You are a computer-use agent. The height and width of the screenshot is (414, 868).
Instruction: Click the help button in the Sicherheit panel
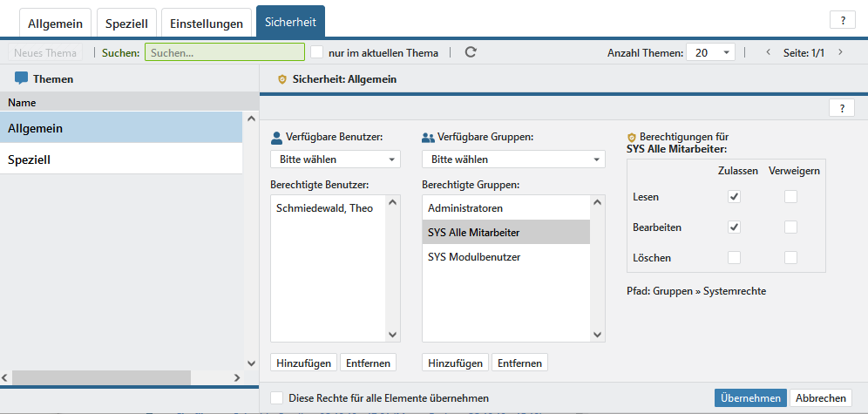point(842,108)
